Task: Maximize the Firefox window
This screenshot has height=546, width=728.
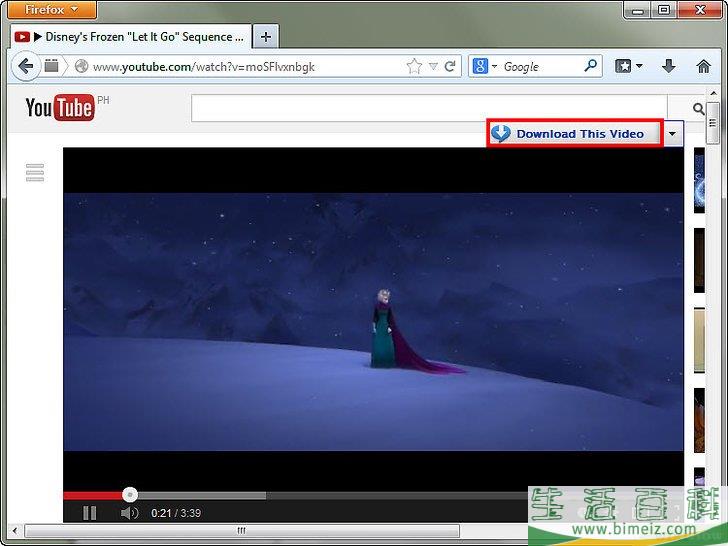Action: point(664,10)
